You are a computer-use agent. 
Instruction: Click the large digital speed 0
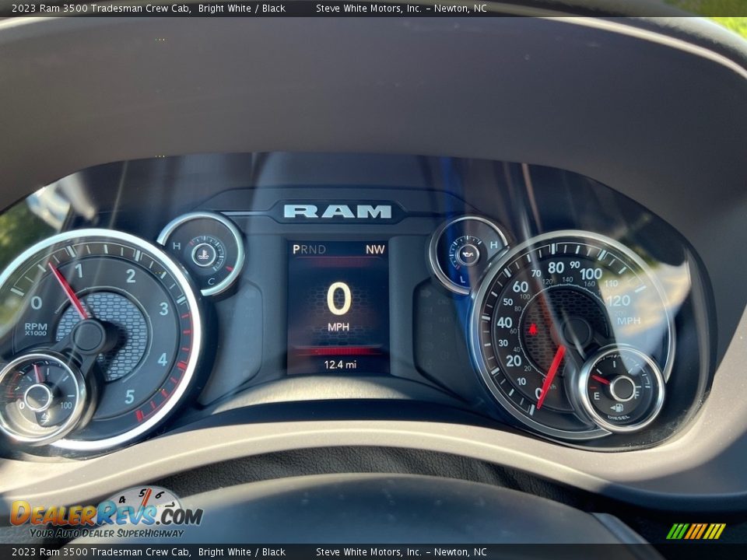[338, 299]
